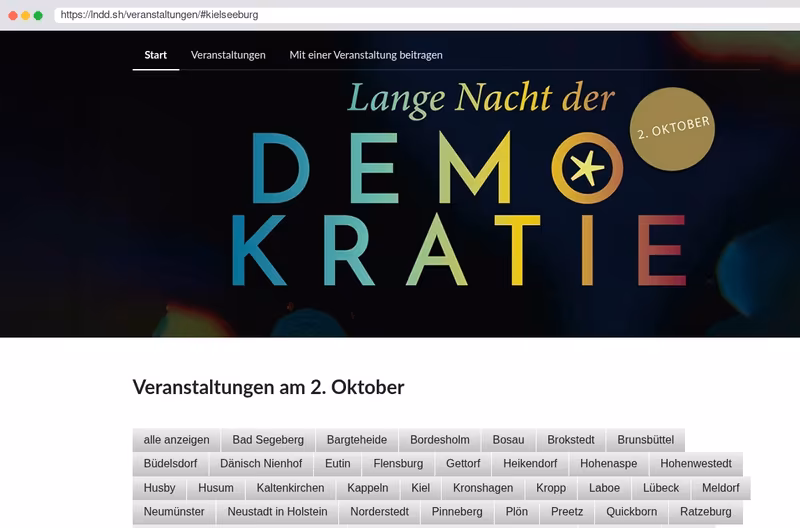Image resolution: width=800 pixels, height=528 pixels.
Task: Filter events by Hohenwestedt
Action: coord(696,464)
